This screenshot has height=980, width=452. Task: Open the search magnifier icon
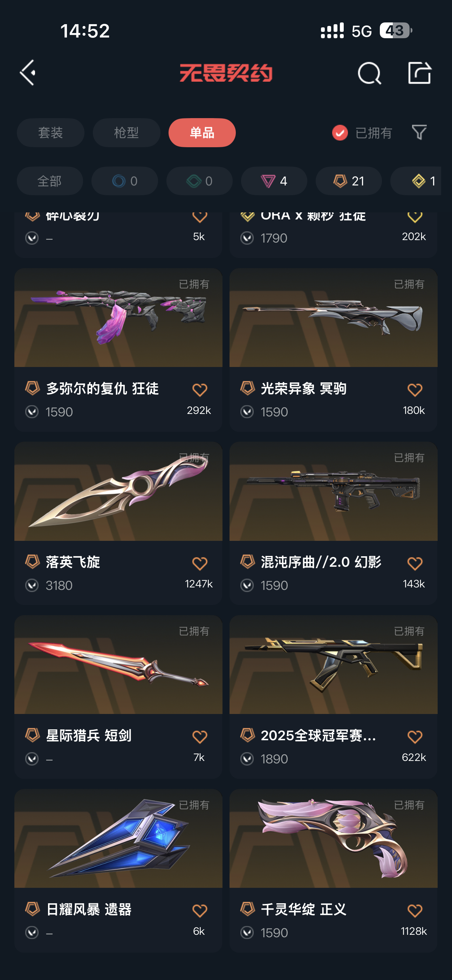[369, 73]
